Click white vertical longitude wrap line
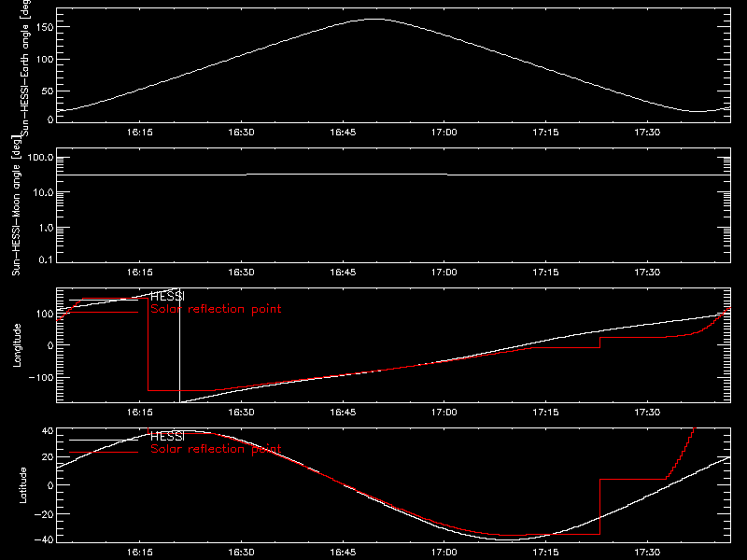 (x=179, y=345)
